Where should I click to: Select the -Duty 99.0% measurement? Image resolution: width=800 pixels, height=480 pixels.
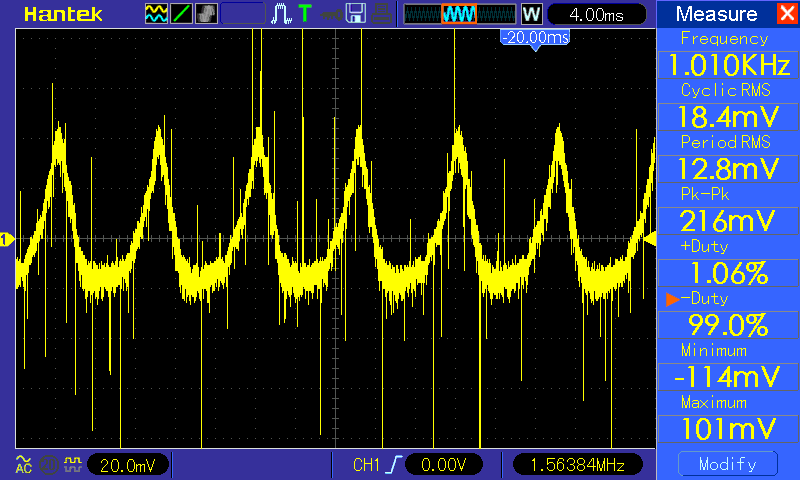(728, 325)
